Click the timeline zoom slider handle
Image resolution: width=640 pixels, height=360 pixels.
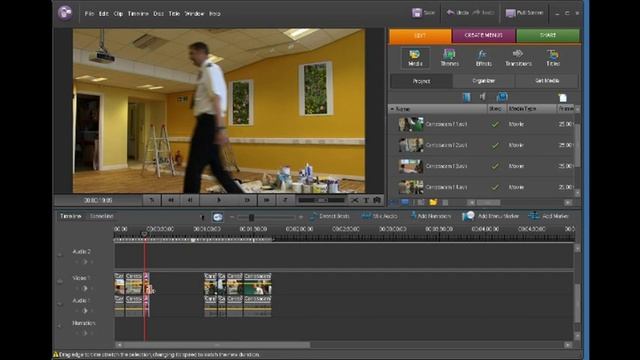[x=251, y=218]
